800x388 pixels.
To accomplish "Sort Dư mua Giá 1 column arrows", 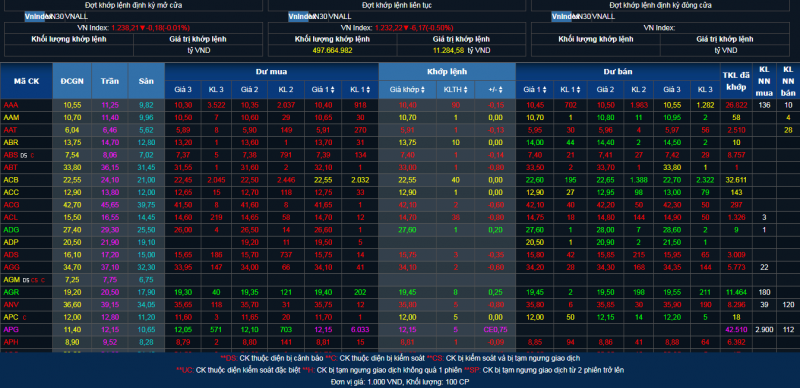I will (332, 90).
